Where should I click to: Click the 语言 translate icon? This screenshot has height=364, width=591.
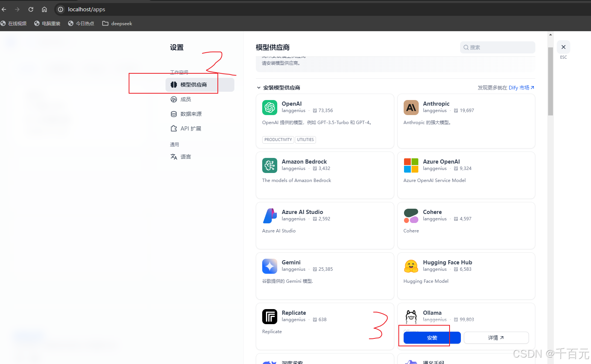(x=174, y=157)
